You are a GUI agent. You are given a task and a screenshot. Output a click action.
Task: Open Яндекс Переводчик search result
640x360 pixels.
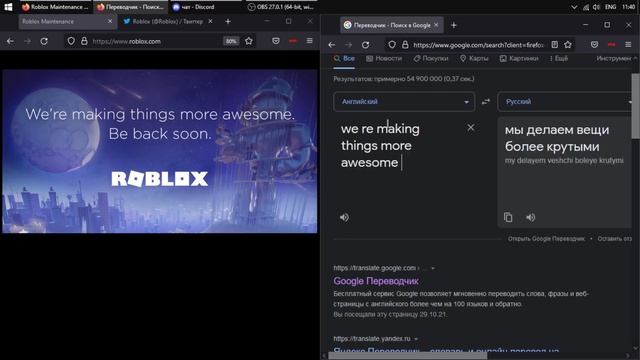pyautogui.click(x=446, y=350)
